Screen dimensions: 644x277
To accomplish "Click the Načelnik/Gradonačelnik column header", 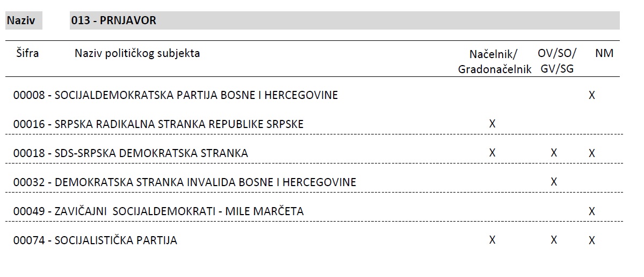I will click(x=495, y=61).
